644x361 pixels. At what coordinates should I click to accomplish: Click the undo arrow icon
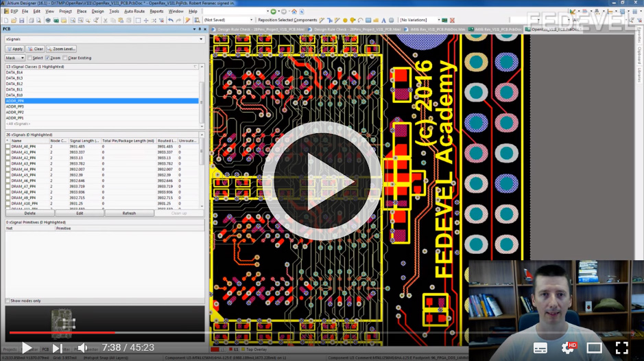[x=171, y=20]
